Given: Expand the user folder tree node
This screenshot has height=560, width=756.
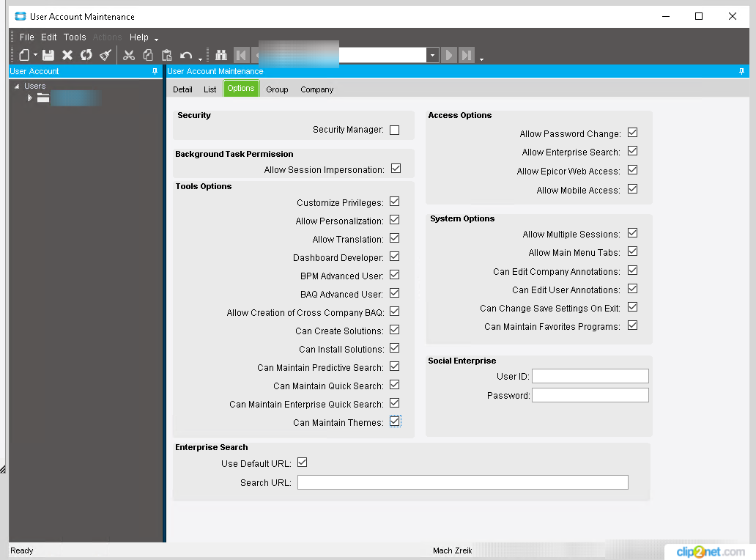Looking at the screenshot, I should pos(29,98).
